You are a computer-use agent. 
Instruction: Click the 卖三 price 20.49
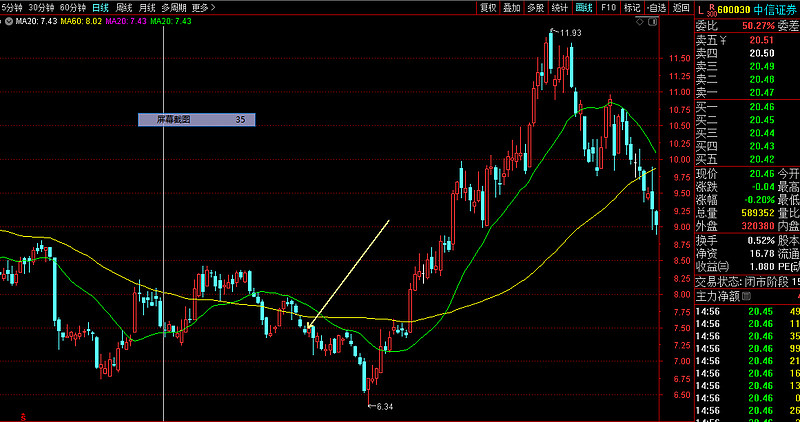(762, 66)
